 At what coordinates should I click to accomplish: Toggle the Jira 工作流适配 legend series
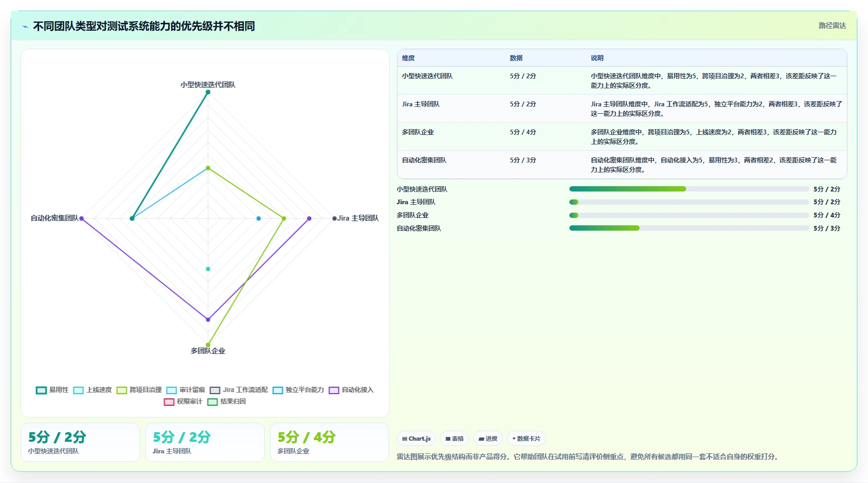[x=238, y=390]
